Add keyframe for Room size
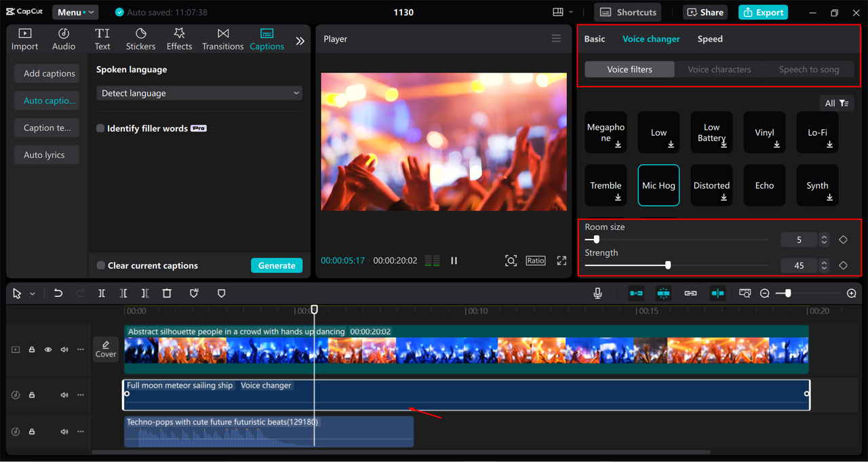Viewport: 868px width, 462px height. click(843, 239)
